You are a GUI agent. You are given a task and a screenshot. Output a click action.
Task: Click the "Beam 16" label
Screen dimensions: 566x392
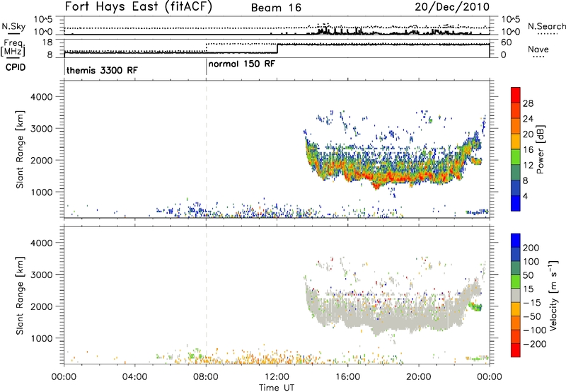tap(276, 8)
